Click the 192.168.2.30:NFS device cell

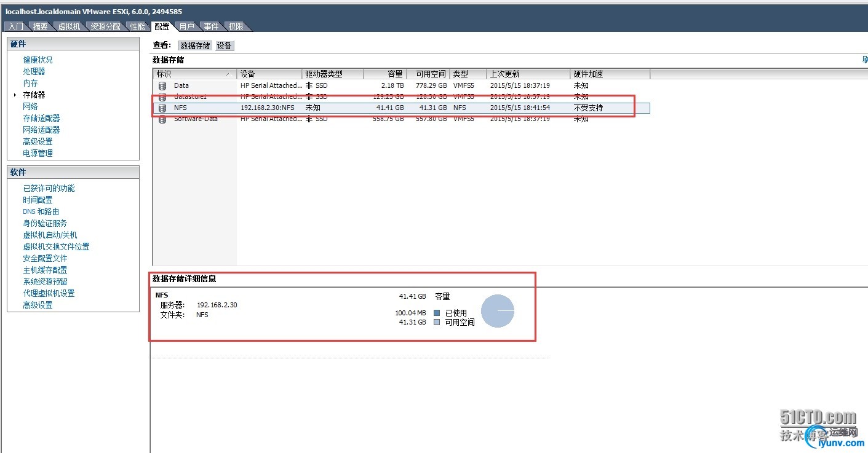click(268, 108)
